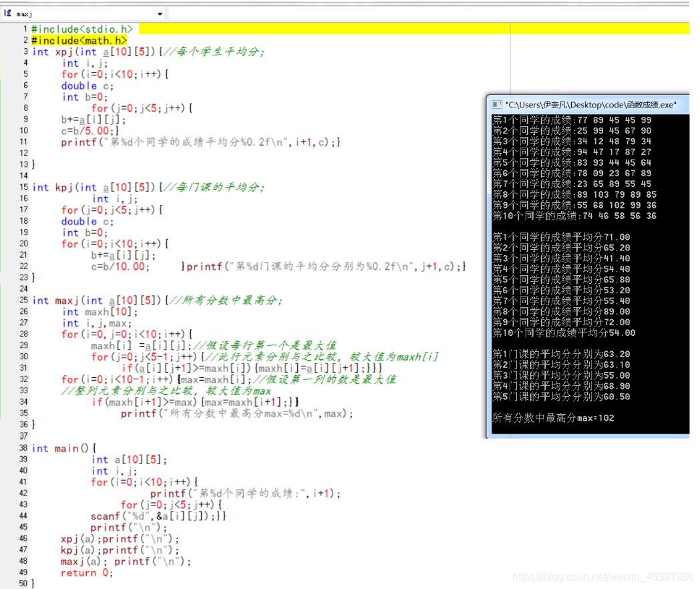Image resolution: width=700 pixels, height=589 pixels.
Task: Click the console window icon in title bar
Action: (497, 105)
